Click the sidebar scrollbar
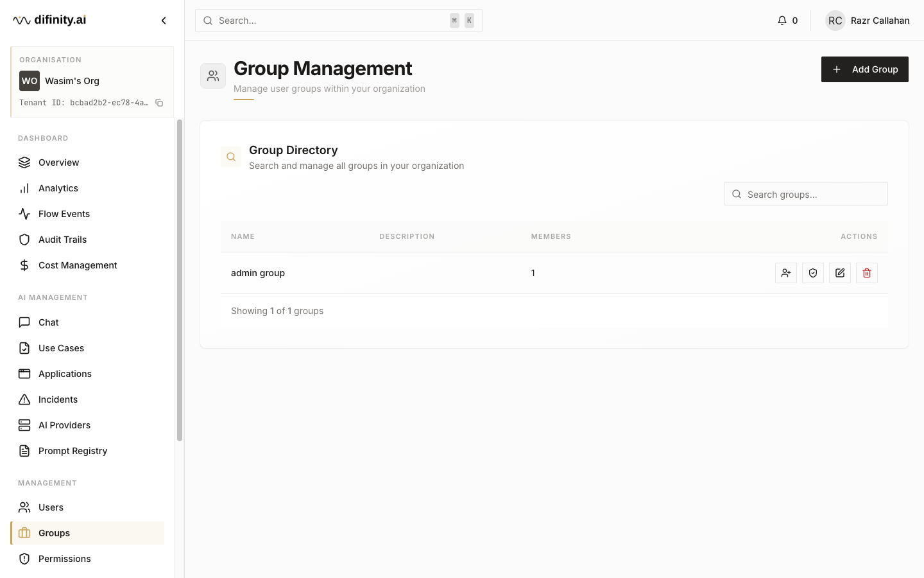 (x=180, y=280)
